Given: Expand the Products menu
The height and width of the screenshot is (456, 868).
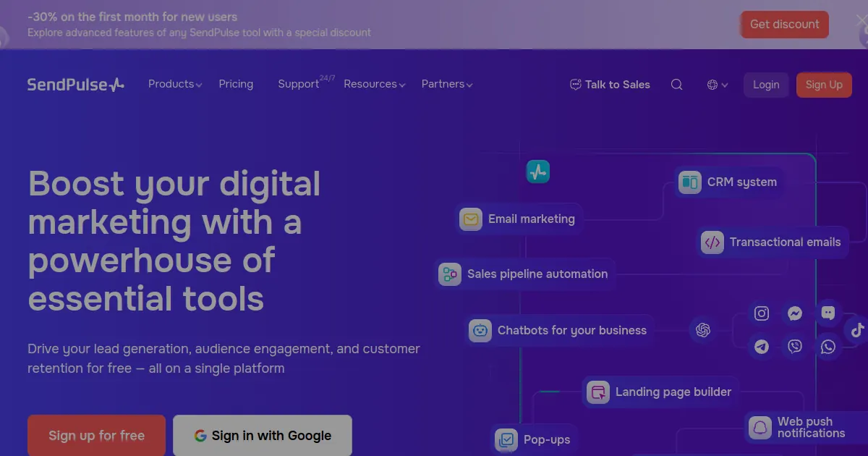Looking at the screenshot, I should 175,84.
